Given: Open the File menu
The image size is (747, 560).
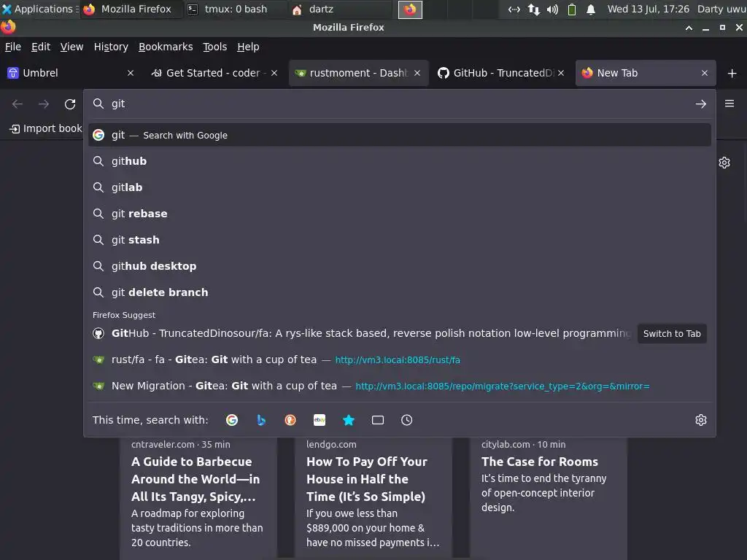Looking at the screenshot, I should coord(13,47).
